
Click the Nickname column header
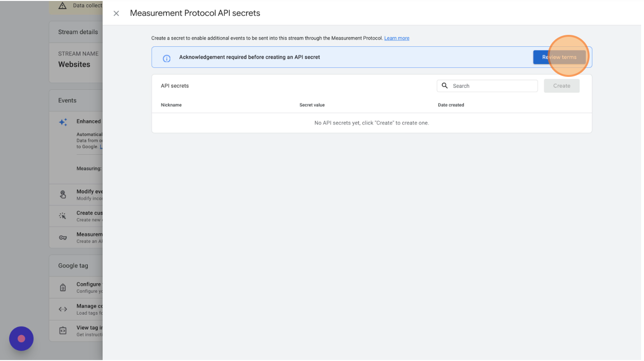(x=171, y=105)
